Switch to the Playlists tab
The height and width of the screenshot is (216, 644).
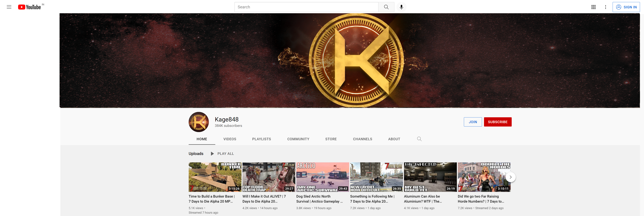(261, 139)
